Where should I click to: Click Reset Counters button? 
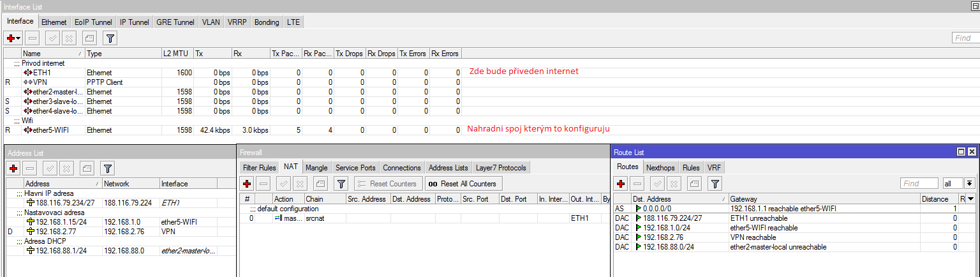[x=388, y=184]
